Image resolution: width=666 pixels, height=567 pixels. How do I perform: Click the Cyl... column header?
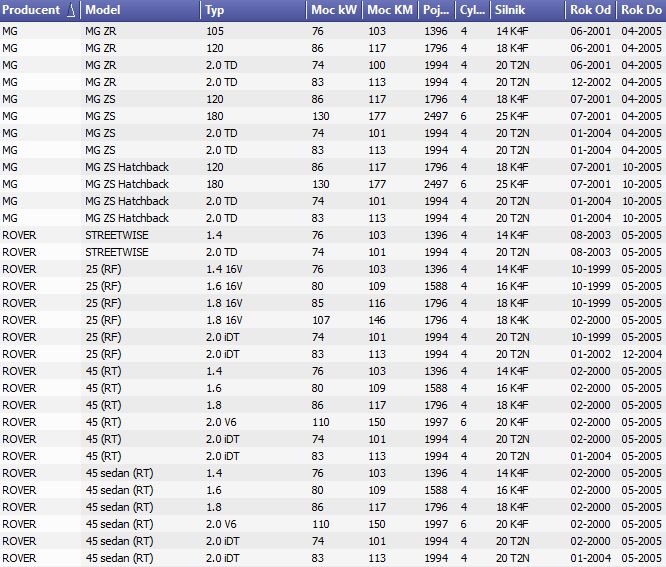(x=472, y=10)
